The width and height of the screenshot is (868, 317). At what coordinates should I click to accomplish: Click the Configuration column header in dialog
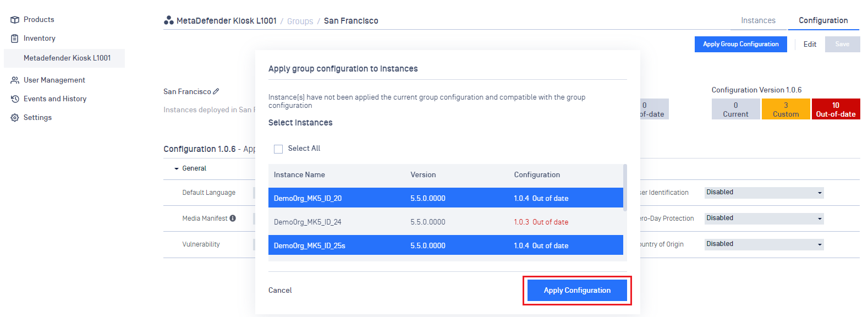pos(537,175)
